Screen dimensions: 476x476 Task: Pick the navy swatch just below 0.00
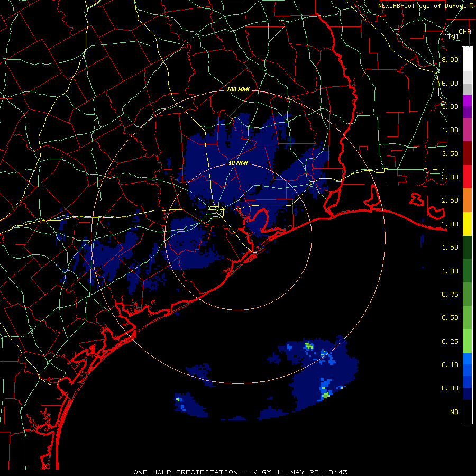pyautogui.click(x=467, y=394)
